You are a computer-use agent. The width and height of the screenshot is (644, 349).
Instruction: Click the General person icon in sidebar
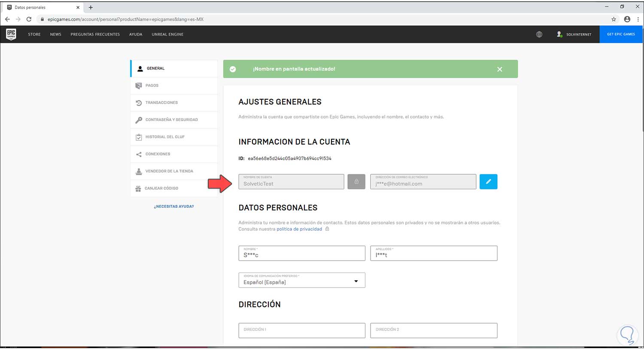[140, 68]
